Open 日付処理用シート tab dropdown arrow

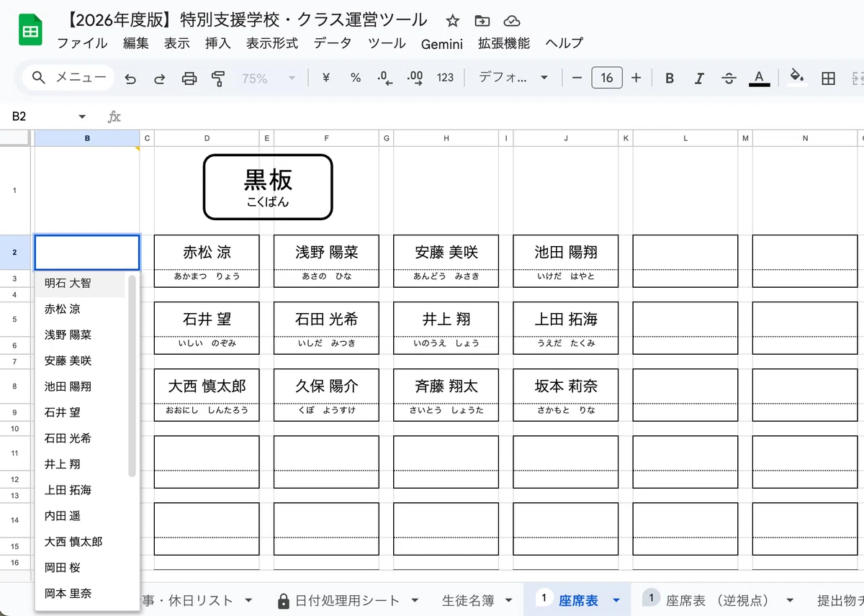pos(415,600)
